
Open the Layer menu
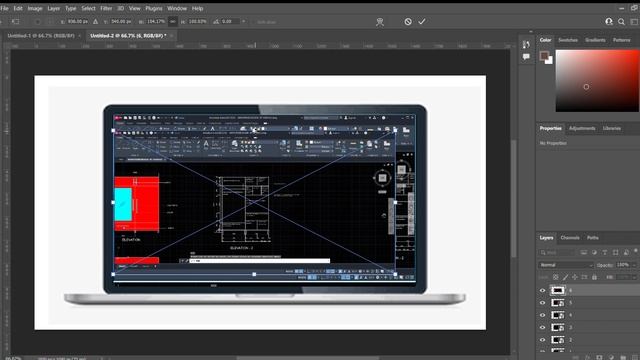[x=53, y=8]
